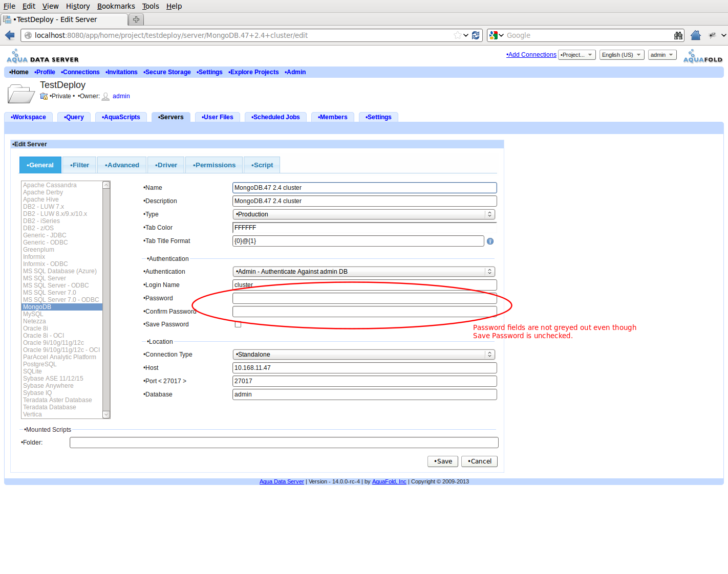Select PostgreSQL in server type list
728x574 pixels.
[x=62, y=364]
